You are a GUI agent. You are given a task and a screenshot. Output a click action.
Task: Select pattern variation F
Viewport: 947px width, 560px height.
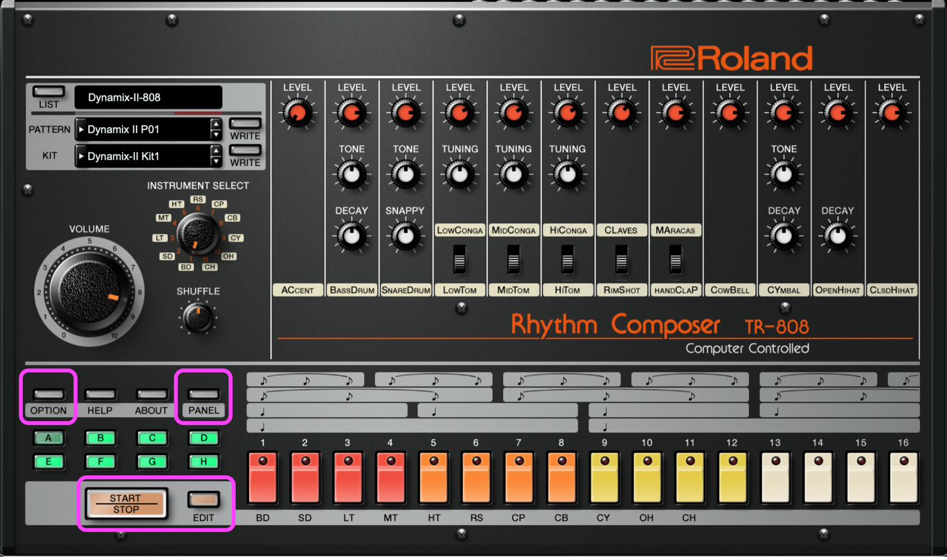coord(100,462)
